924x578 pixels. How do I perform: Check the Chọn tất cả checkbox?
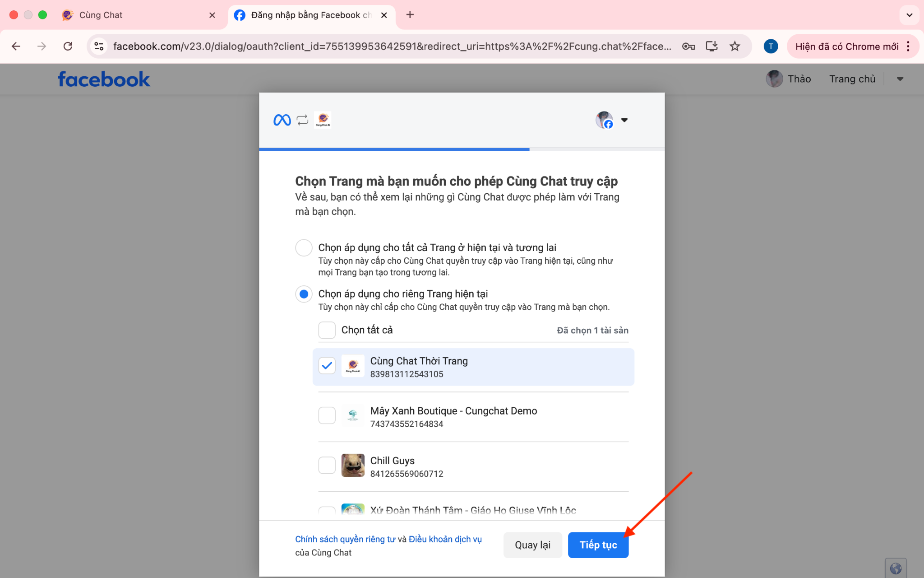pyautogui.click(x=327, y=330)
